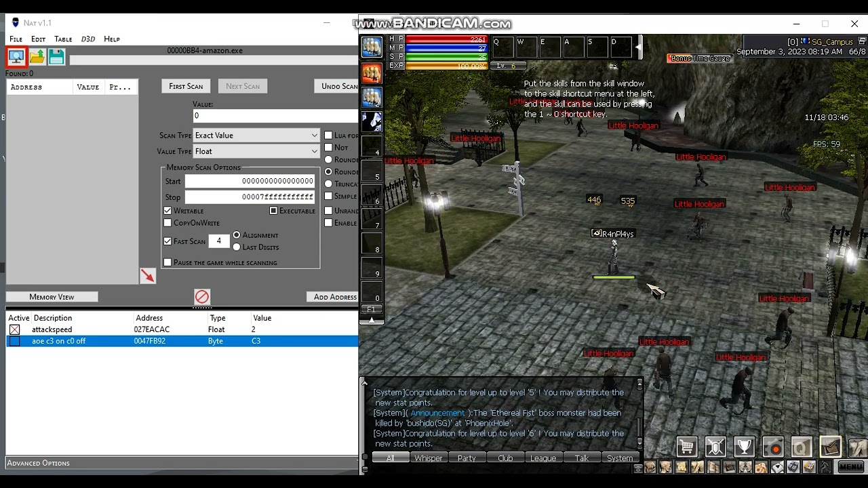Click the First Scan button

pyautogui.click(x=186, y=86)
